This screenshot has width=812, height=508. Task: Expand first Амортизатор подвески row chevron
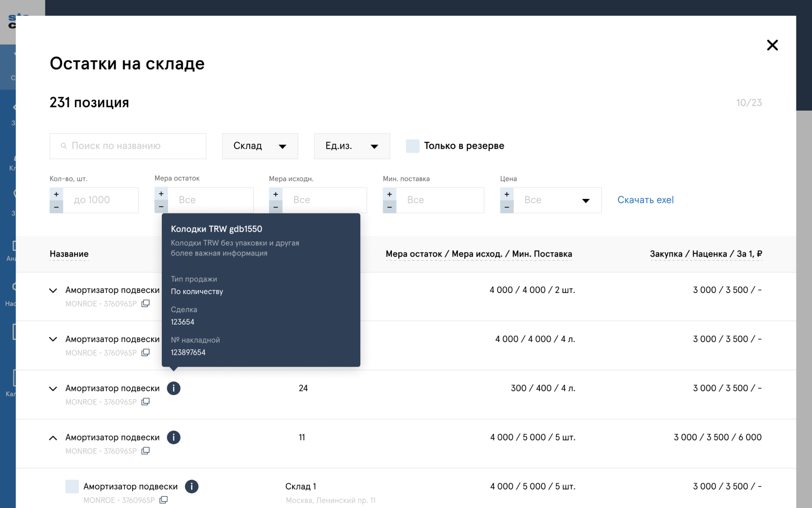(x=53, y=290)
